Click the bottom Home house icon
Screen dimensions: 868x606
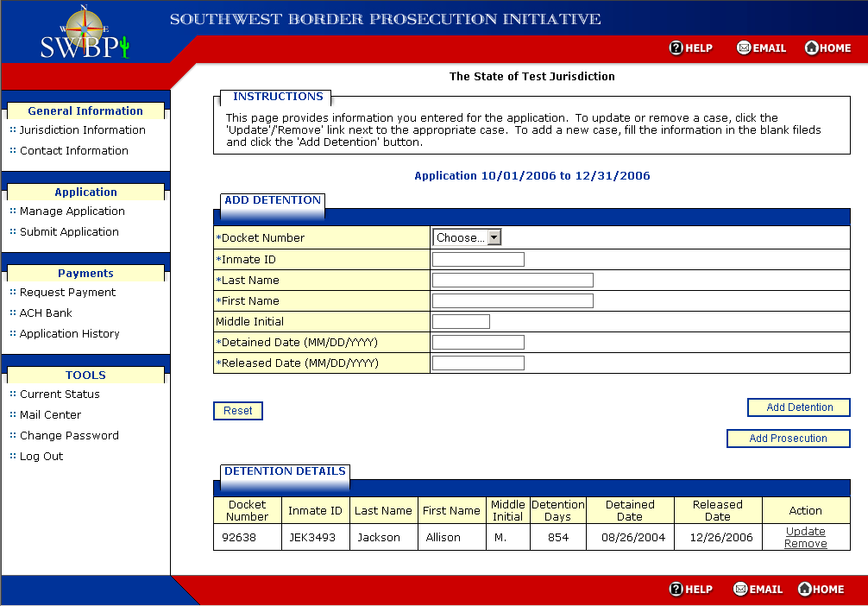coord(804,589)
